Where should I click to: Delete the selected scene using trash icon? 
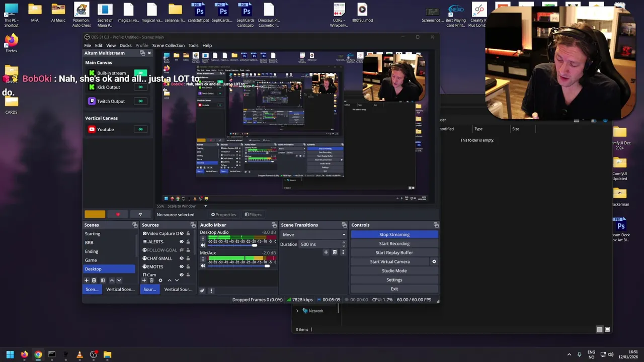pos(94,280)
